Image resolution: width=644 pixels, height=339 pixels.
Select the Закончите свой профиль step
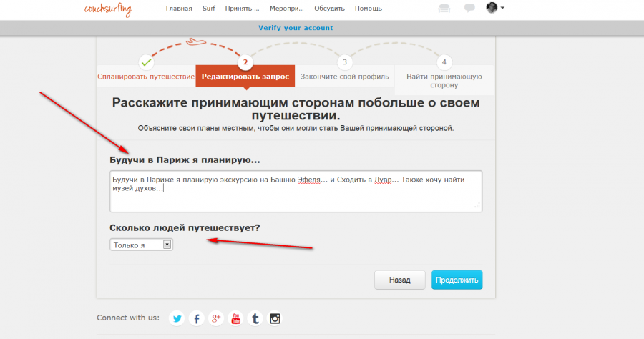point(345,77)
